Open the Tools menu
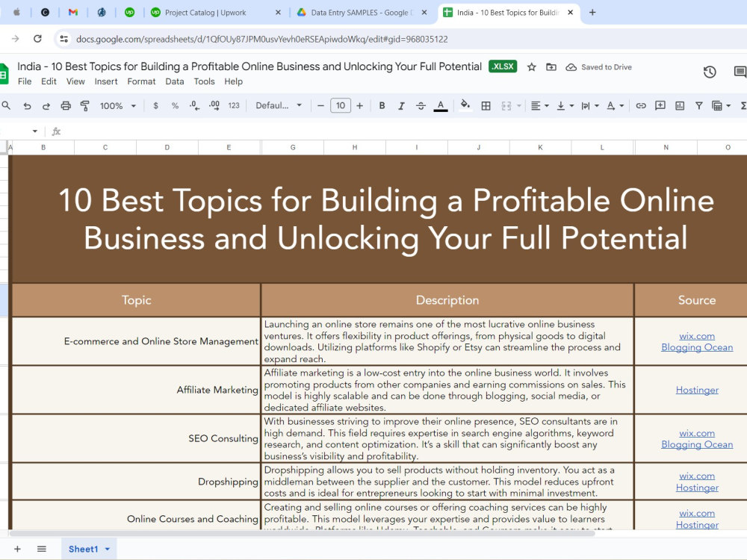 (204, 81)
